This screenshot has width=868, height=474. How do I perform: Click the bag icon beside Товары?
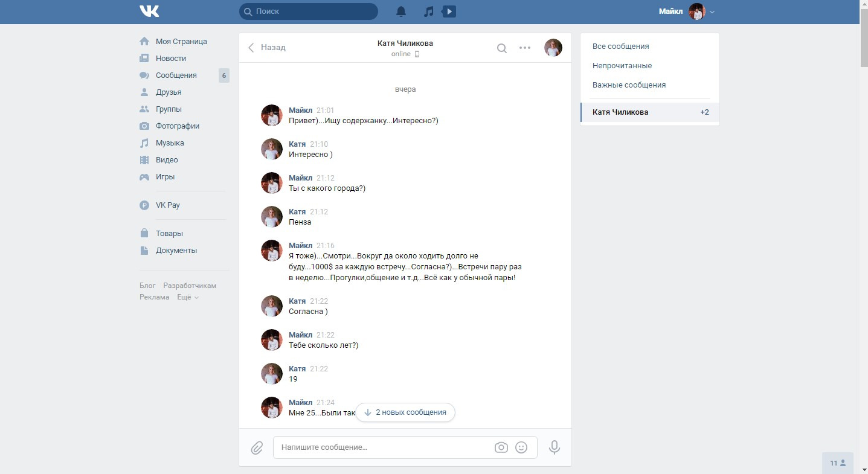[x=144, y=233]
